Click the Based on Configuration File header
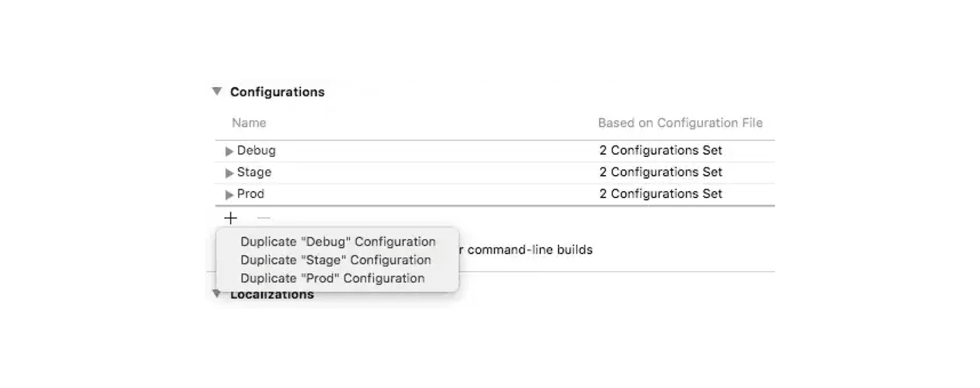The height and width of the screenshot is (388, 980). coord(680,123)
